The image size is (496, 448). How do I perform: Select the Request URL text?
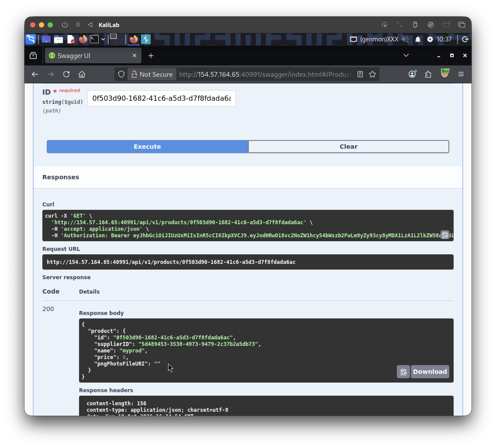171,262
